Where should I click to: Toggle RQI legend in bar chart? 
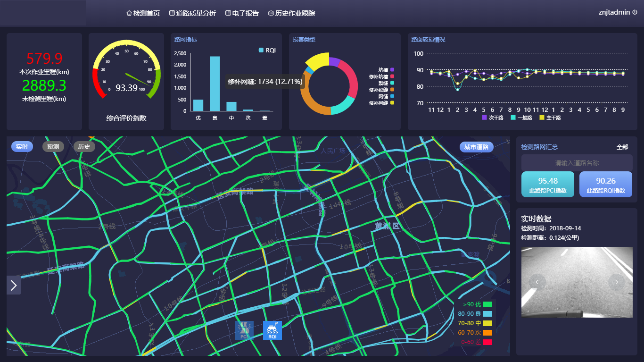click(x=262, y=50)
